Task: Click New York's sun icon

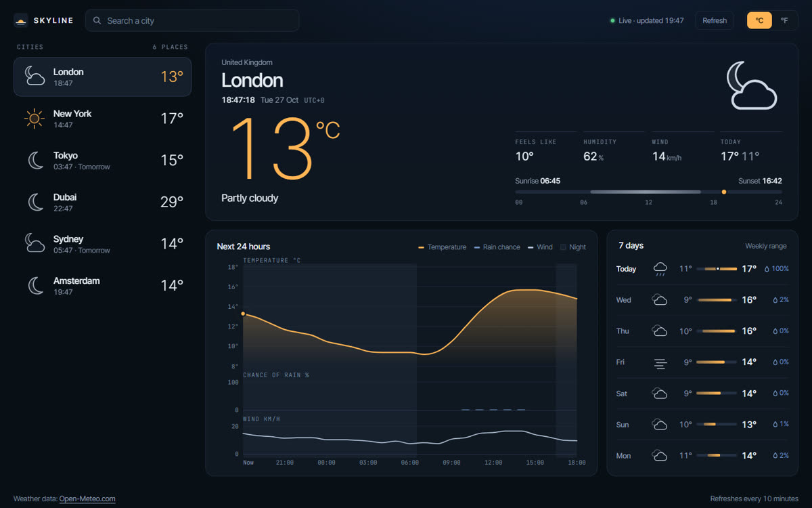Action: pyautogui.click(x=35, y=119)
